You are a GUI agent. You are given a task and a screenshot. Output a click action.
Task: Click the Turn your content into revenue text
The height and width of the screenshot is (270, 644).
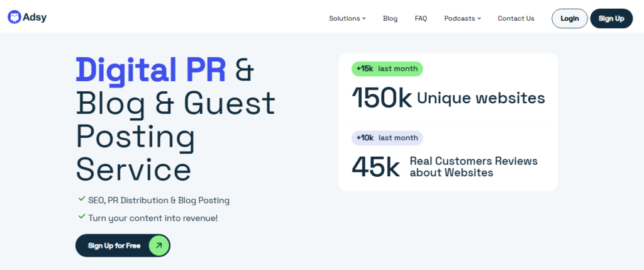point(153,218)
